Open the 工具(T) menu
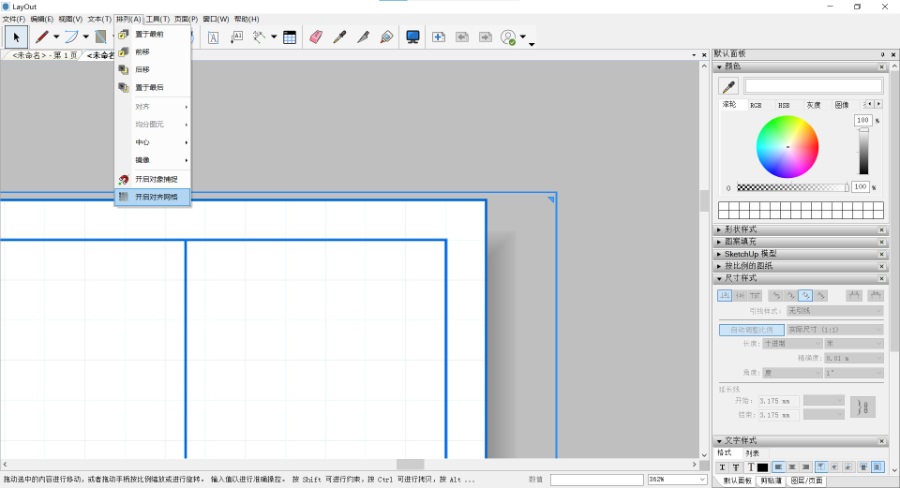This screenshot has width=900, height=488. 157,19
